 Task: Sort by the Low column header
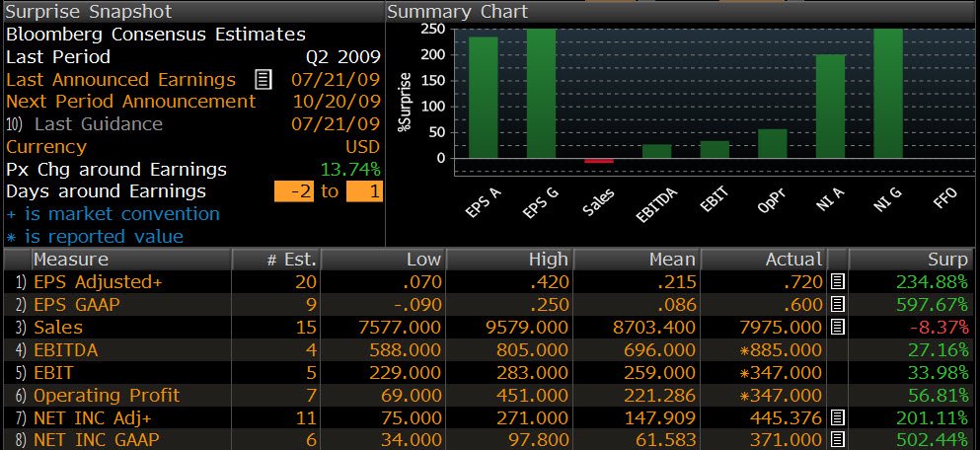click(383, 260)
